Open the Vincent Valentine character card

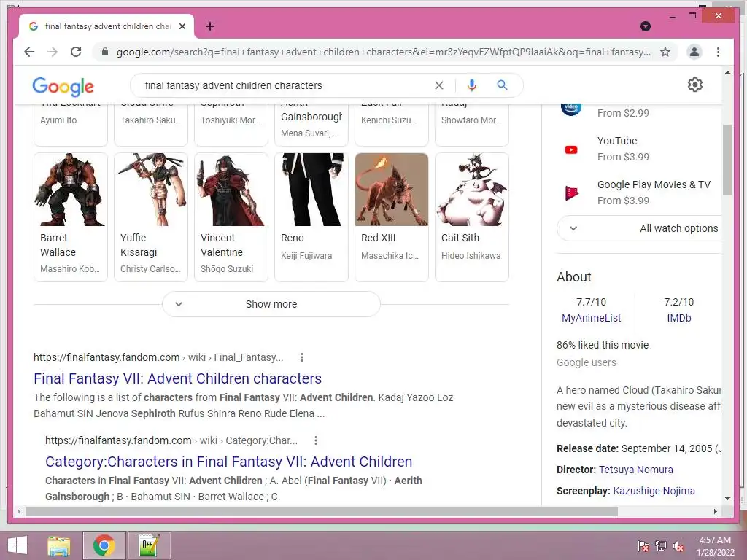pyautogui.click(x=231, y=217)
